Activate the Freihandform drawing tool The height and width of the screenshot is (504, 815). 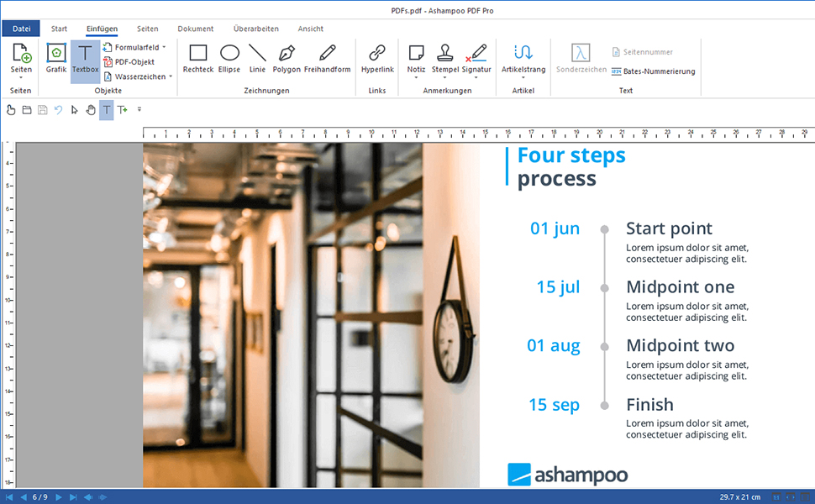coord(328,60)
